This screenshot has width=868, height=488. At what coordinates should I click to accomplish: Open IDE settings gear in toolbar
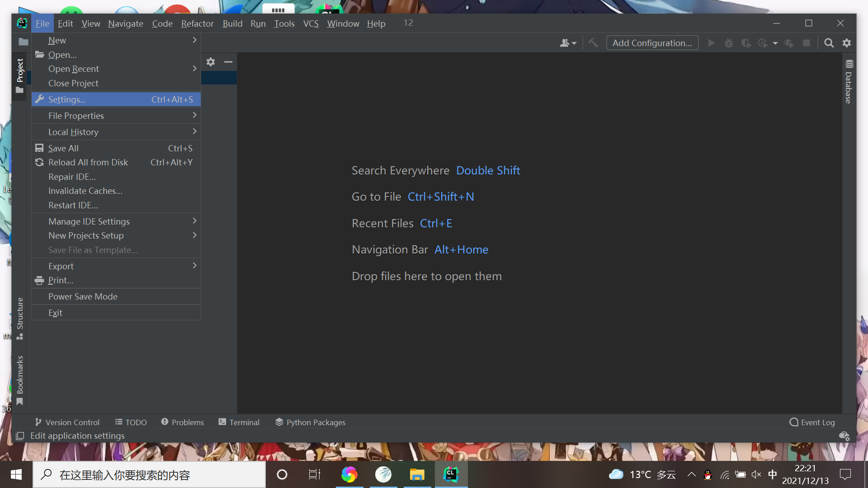pos(847,43)
